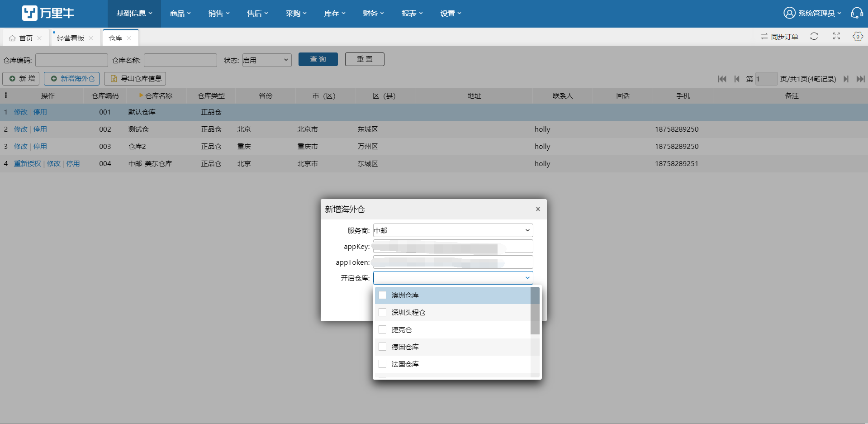The width and height of the screenshot is (868, 424).
Task: Go to the previous page icon
Action: [737, 79]
